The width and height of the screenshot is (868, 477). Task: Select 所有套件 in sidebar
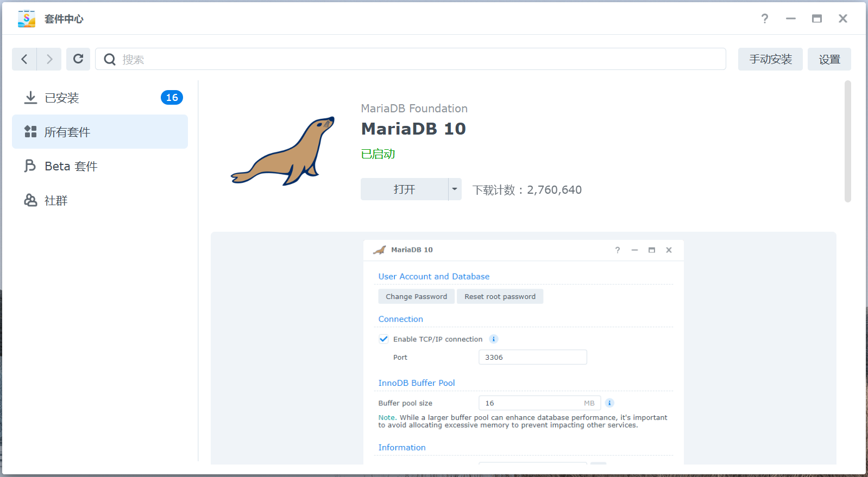[x=100, y=132]
